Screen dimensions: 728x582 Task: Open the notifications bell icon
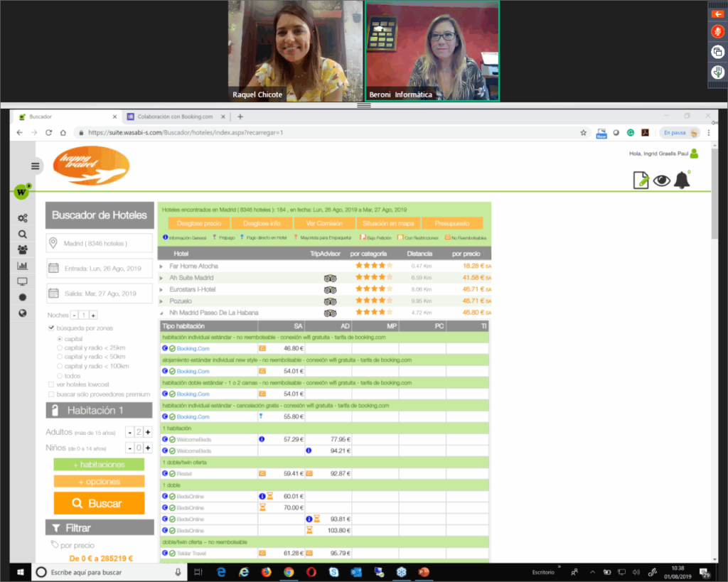[x=682, y=180]
